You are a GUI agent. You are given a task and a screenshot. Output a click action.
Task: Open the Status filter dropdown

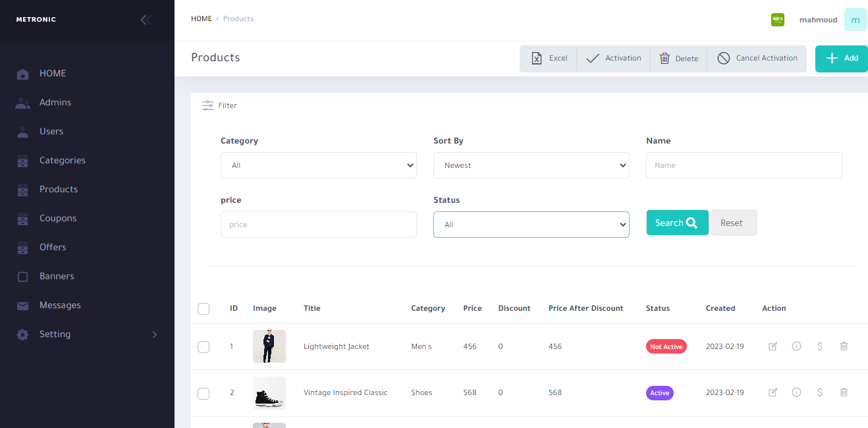click(x=531, y=225)
